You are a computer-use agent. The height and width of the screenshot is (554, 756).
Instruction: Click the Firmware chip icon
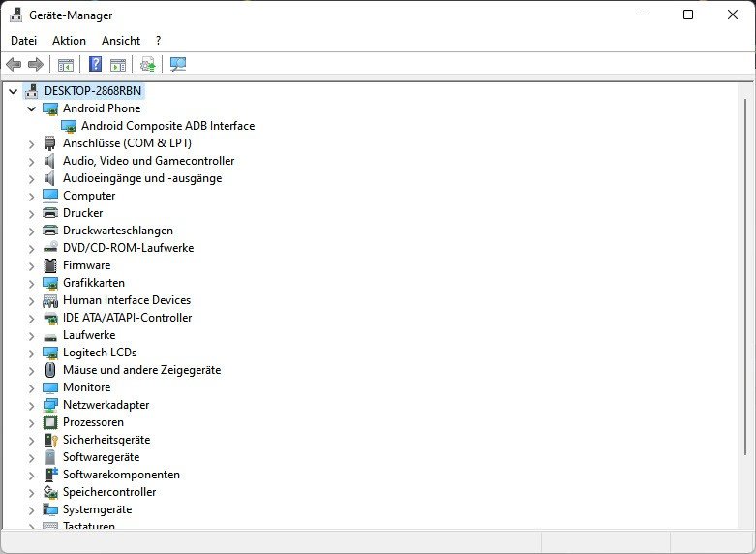click(x=50, y=265)
